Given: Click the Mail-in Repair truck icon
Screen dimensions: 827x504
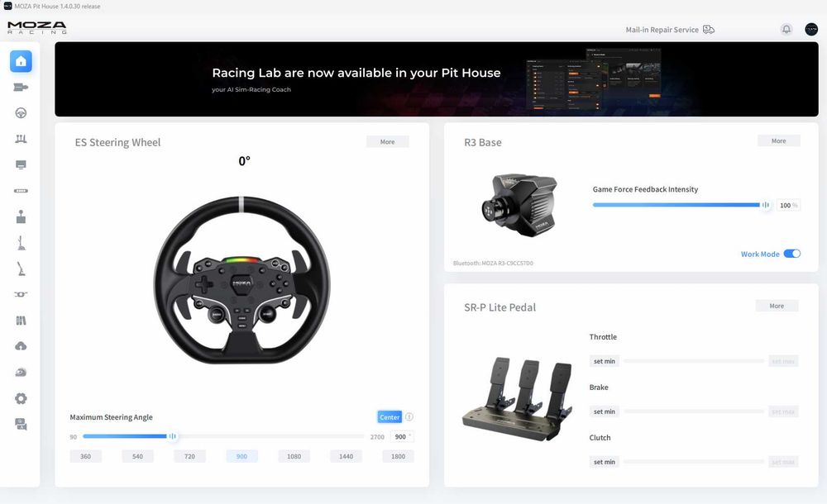Looking at the screenshot, I should [709, 30].
